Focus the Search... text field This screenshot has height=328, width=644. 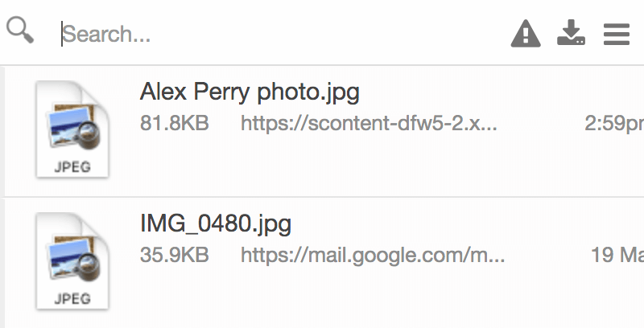tap(279, 34)
